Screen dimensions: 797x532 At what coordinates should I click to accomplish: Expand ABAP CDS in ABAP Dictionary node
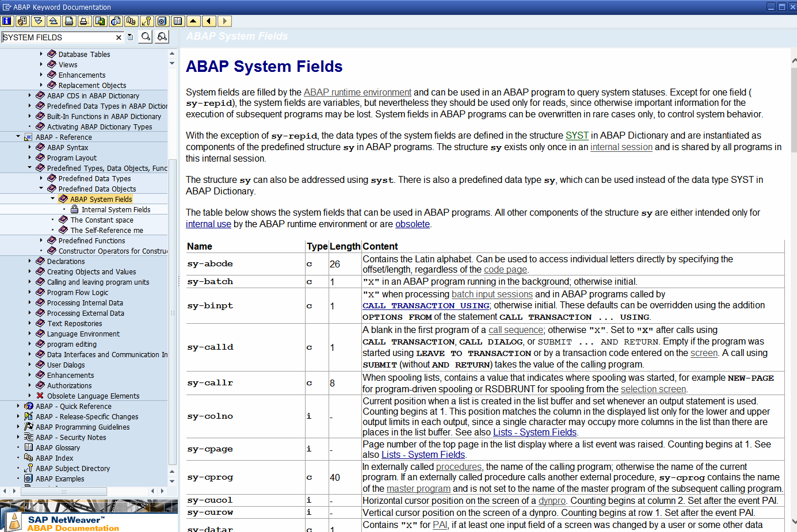click(29, 95)
